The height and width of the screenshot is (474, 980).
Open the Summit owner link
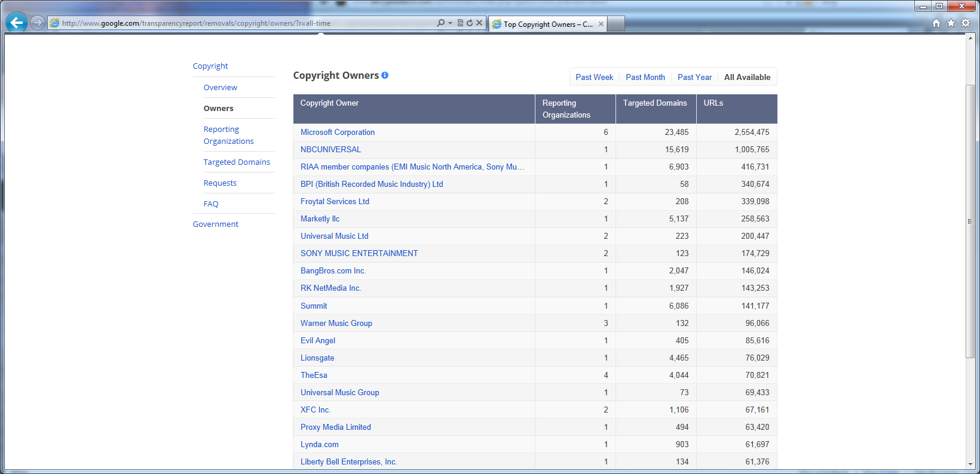click(314, 306)
